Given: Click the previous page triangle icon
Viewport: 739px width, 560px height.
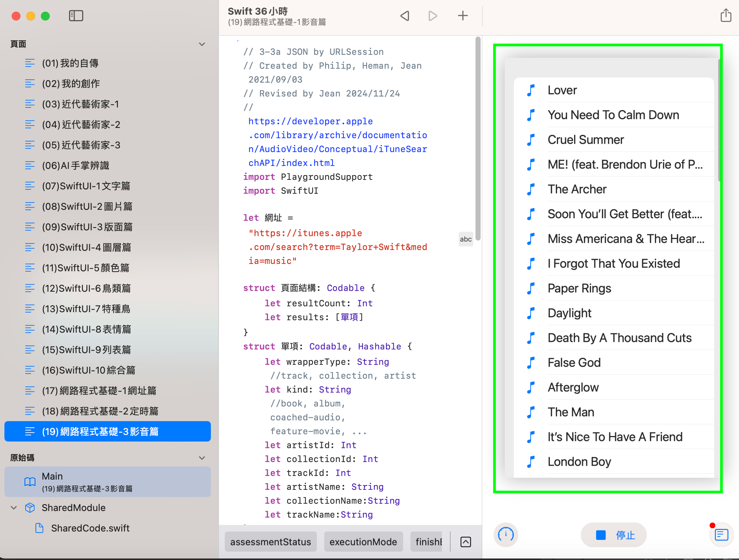Looking at the screenshot, I should [405, 16].
